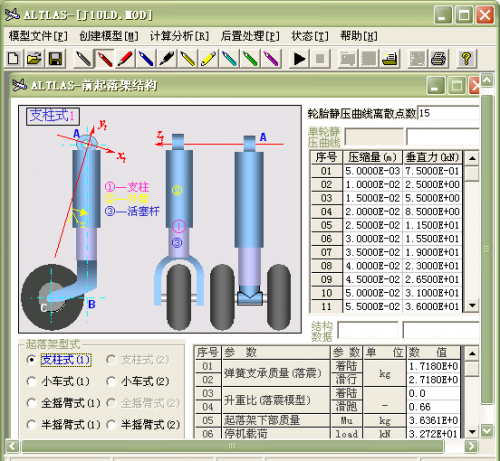The height and width of the screenshot is (461, 500).
Task: Click the horizontal scrollbar thumb
Action: click(x=232, y=446)
